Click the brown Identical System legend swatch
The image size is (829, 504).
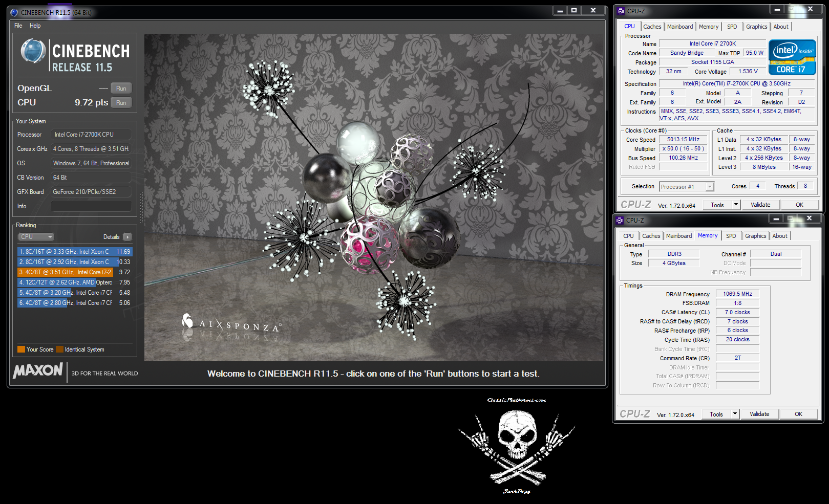(x=59, y=349)
